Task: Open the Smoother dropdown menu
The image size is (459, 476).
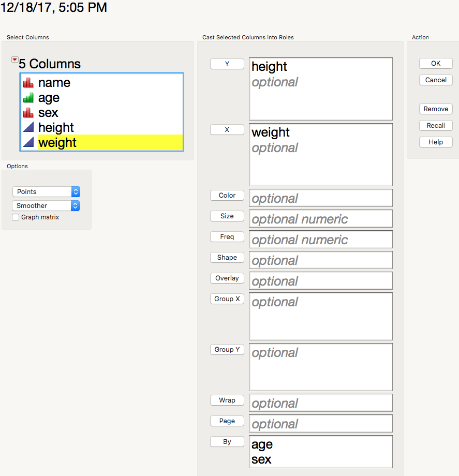Action: pos(46,205)
